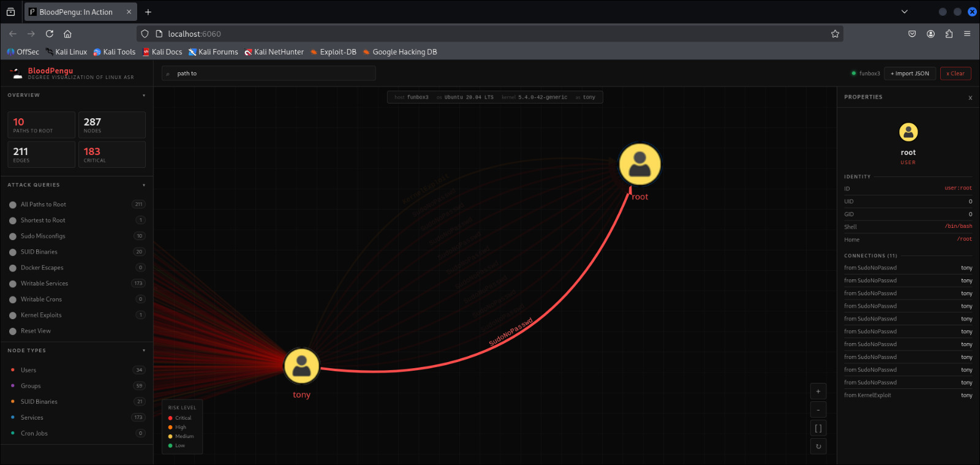The width and height of the screenshot is (980, 465).
Task: Open the Exploit-DB bookmark
Action: pos(333,52)
